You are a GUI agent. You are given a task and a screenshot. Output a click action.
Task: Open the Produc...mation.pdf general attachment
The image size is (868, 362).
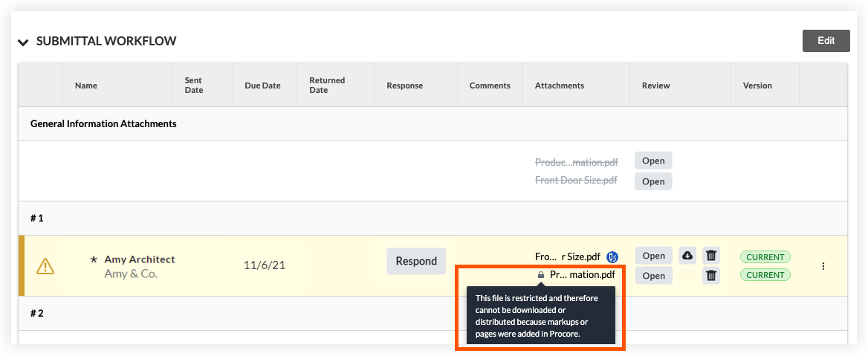click(x=653, y=161)
